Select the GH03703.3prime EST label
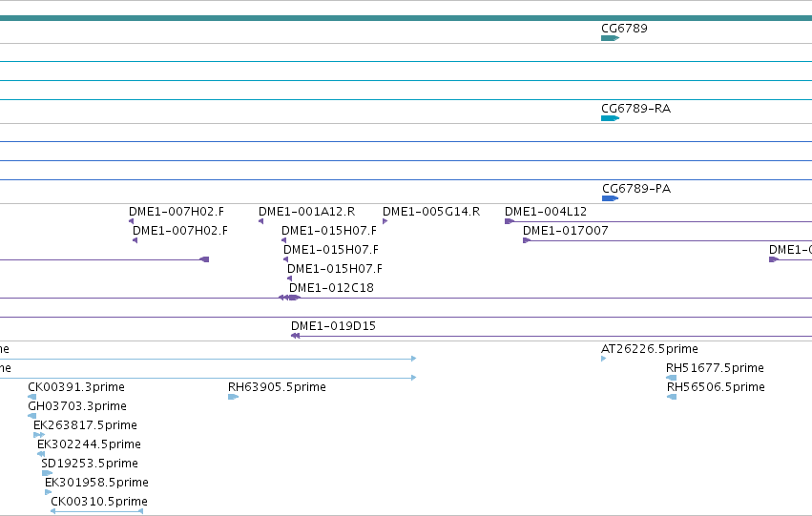 [x=77, y=406]
